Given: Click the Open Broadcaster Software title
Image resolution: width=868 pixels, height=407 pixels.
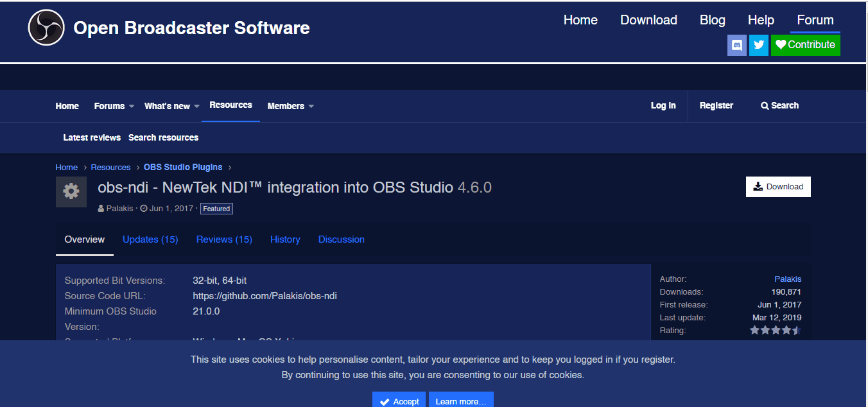Looking at the screenshot, I should tap(191, 28).
